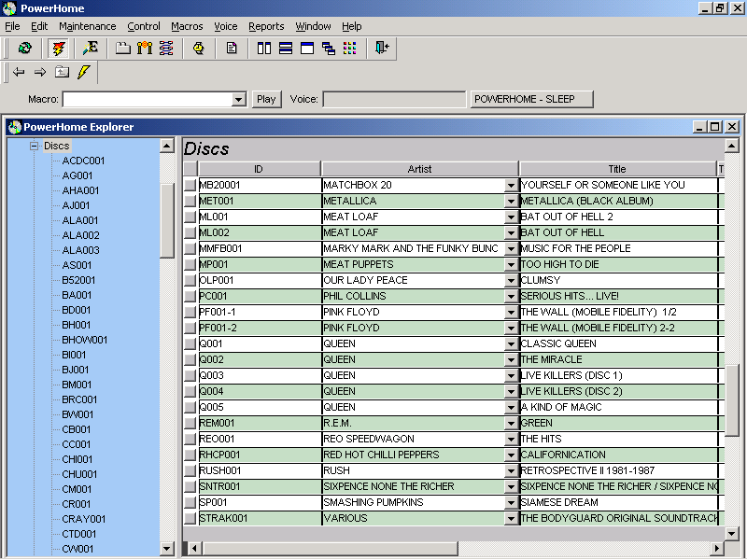747x560 pixels.
Task: Click the POWERHOME - SLEEP button
Action: click(531, 99)
